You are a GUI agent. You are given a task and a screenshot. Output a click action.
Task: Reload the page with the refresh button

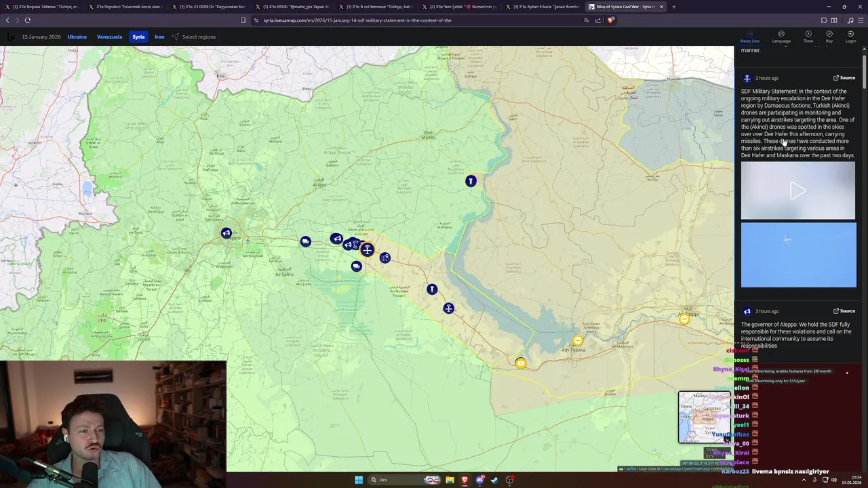tap(28, 20)
